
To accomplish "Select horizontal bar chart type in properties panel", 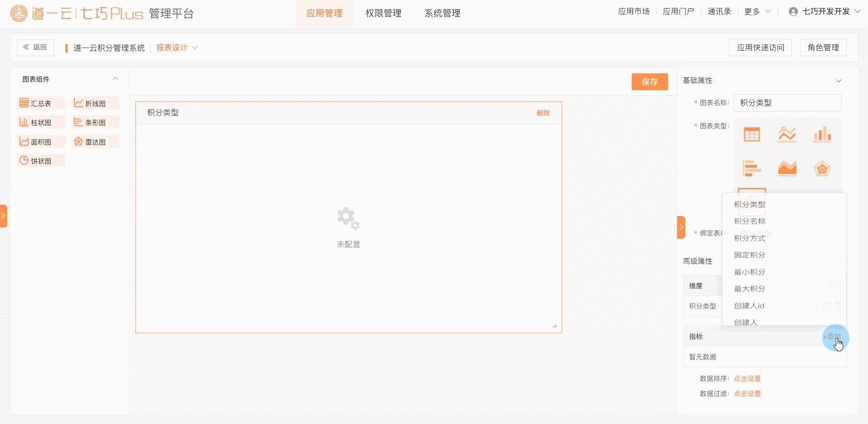I will (x=751, y=169).
